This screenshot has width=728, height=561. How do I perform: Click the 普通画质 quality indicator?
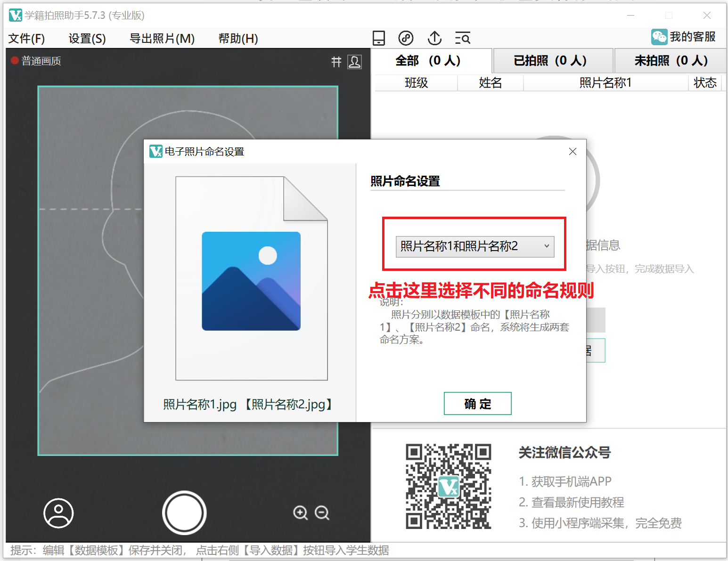[36, 61]
